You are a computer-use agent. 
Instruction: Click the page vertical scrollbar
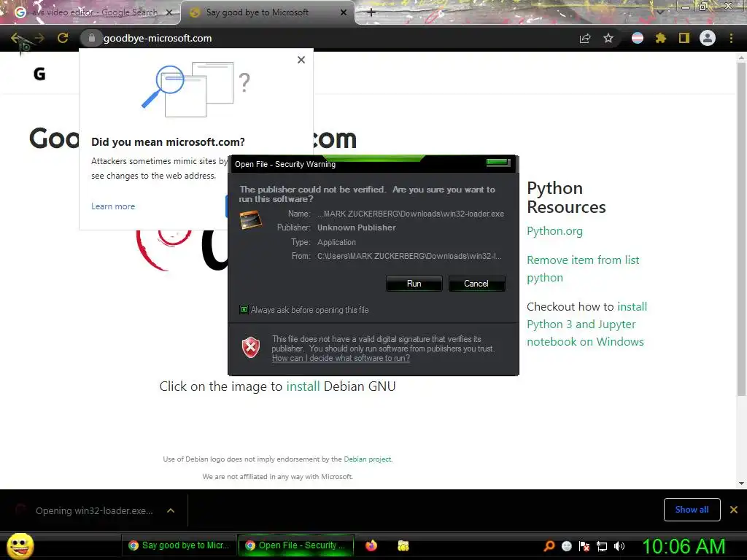coord(741,228)
